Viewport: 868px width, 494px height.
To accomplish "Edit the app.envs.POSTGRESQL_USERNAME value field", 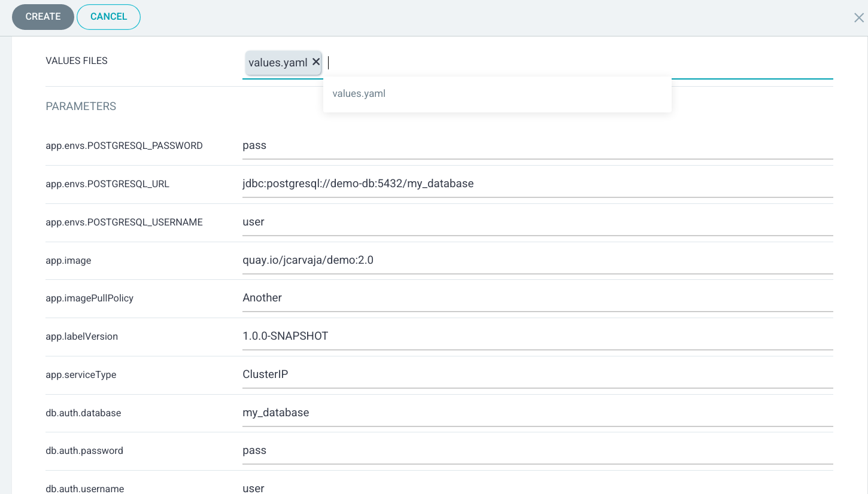I will point(538,222).
